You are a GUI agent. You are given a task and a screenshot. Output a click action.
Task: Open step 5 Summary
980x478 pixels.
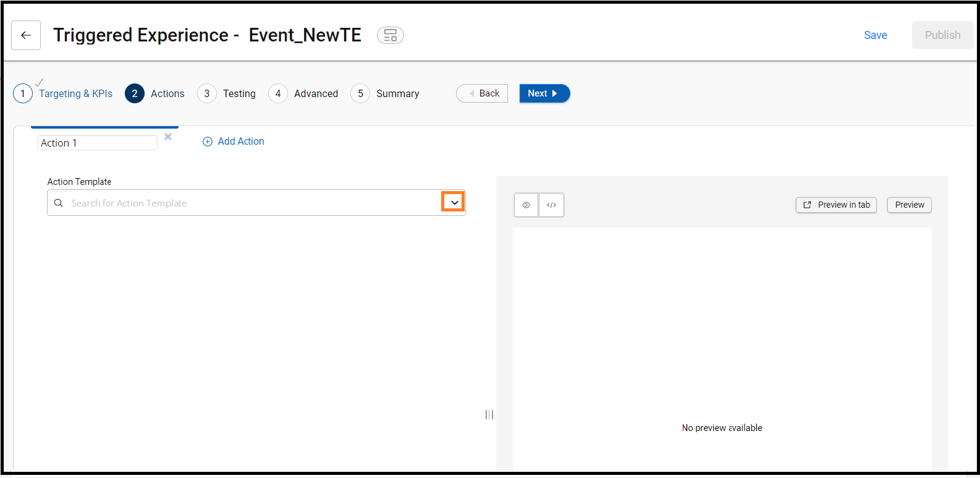point(385,93)
